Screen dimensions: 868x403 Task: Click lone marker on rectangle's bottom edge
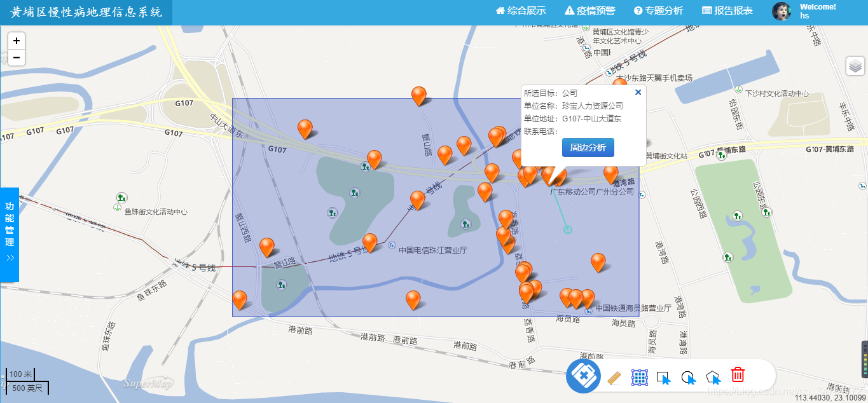pos(413,300)
